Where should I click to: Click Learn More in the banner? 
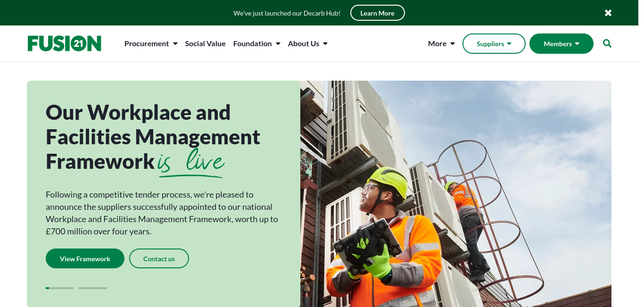coord(377,13)
